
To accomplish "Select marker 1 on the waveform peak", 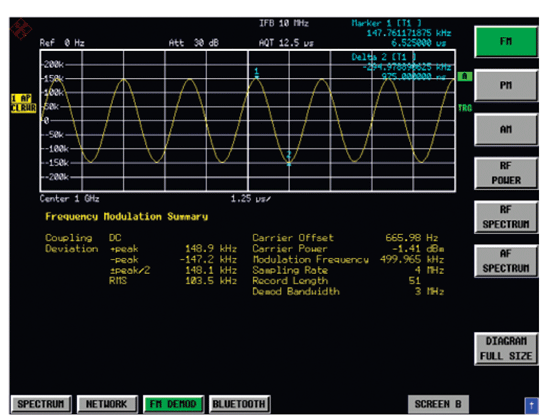I will pyautogui.click(x=257, y=73).
